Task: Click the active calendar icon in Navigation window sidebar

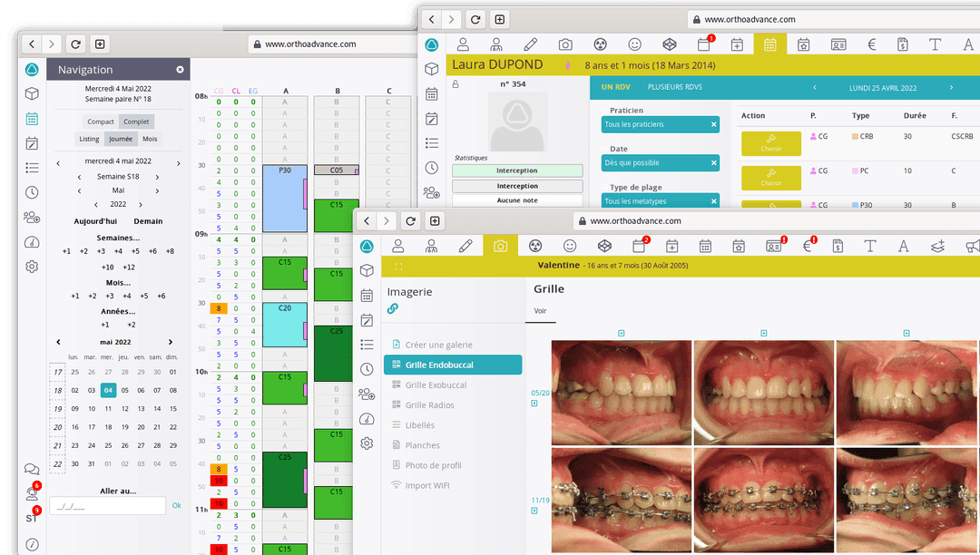Action: [32, 119]
